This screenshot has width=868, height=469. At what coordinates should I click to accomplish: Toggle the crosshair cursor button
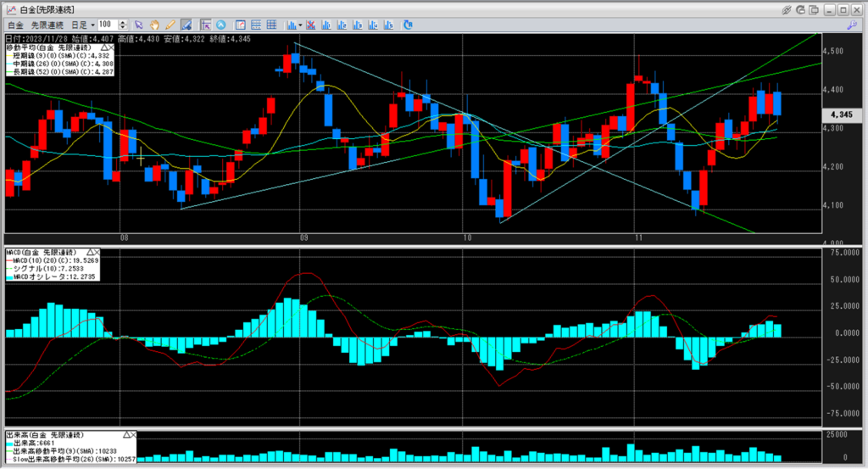[x=205, y=25]
